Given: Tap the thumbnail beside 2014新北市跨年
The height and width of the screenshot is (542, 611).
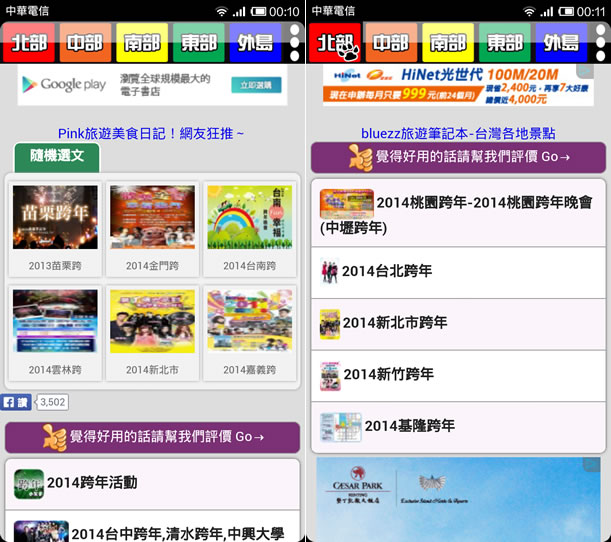Looking at the screenshot, I should pyautogui.click(x=330, y=324).
